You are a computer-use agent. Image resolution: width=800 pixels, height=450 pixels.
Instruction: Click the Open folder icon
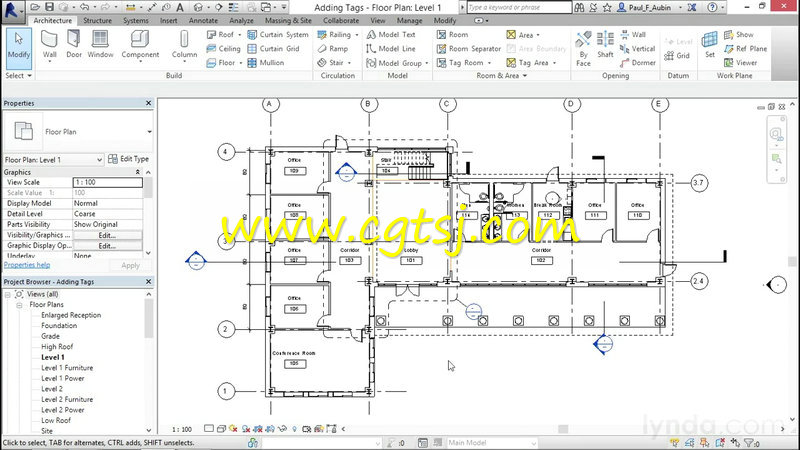point(35,7)
